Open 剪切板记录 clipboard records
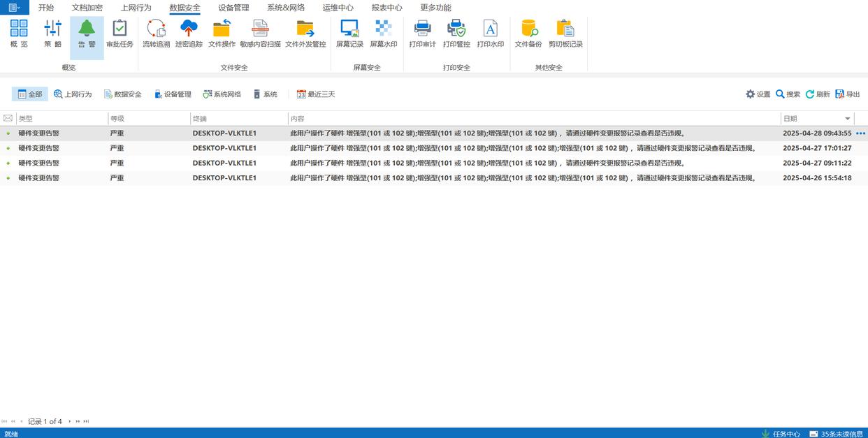This screenshot has height=438, width=868. pos(565,34)
